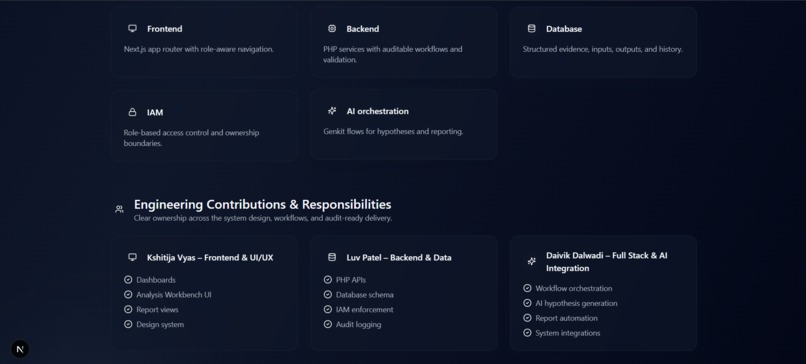Viewport: 806px width, 364px height.
Task: Click the people icon beside Engineering Contributions
Action: (x=119, y=209)
